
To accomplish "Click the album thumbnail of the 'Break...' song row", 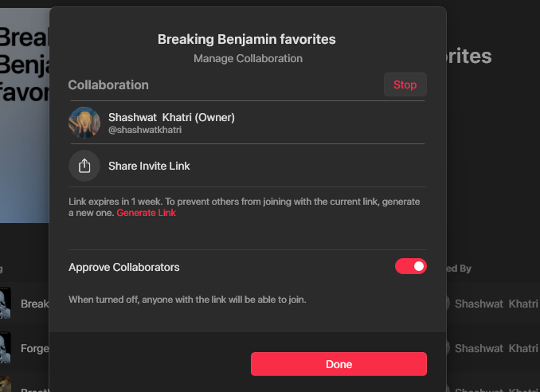I will click(5, 304).
